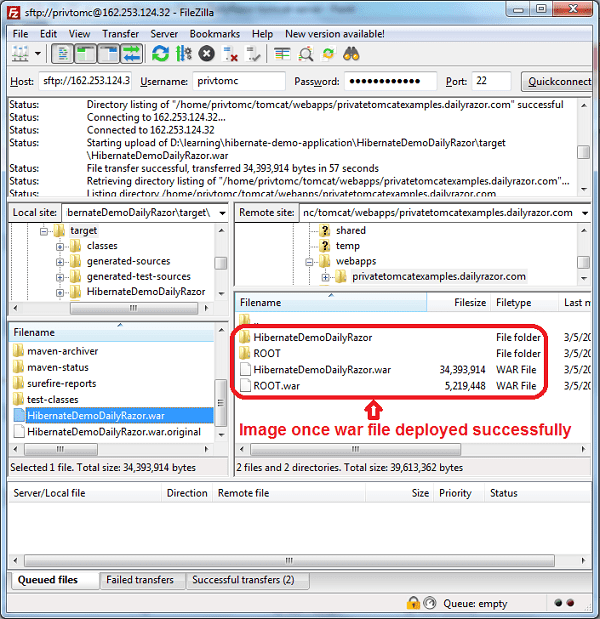Open the Edit menu

pos(48,34)
